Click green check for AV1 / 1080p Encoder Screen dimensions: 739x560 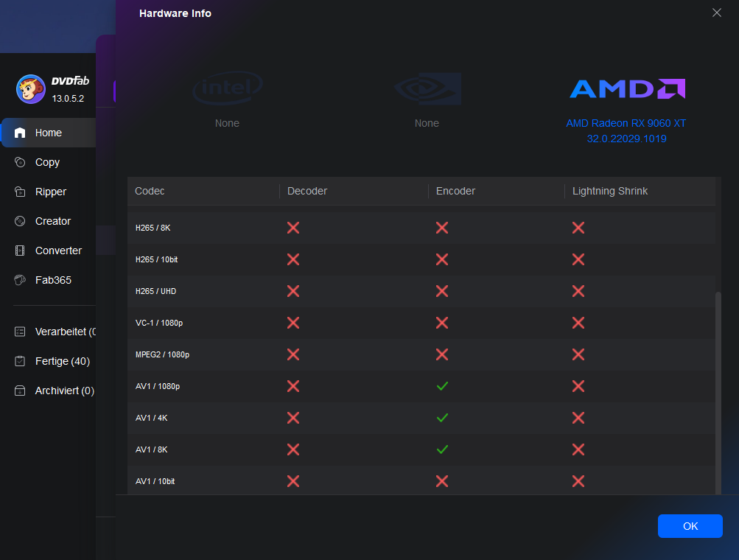pos(442,386)
